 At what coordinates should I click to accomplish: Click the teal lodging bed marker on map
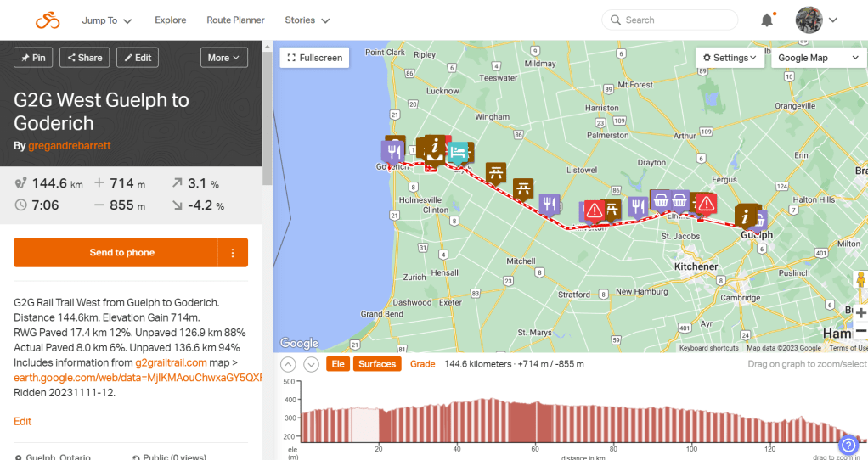coord(458,152)
